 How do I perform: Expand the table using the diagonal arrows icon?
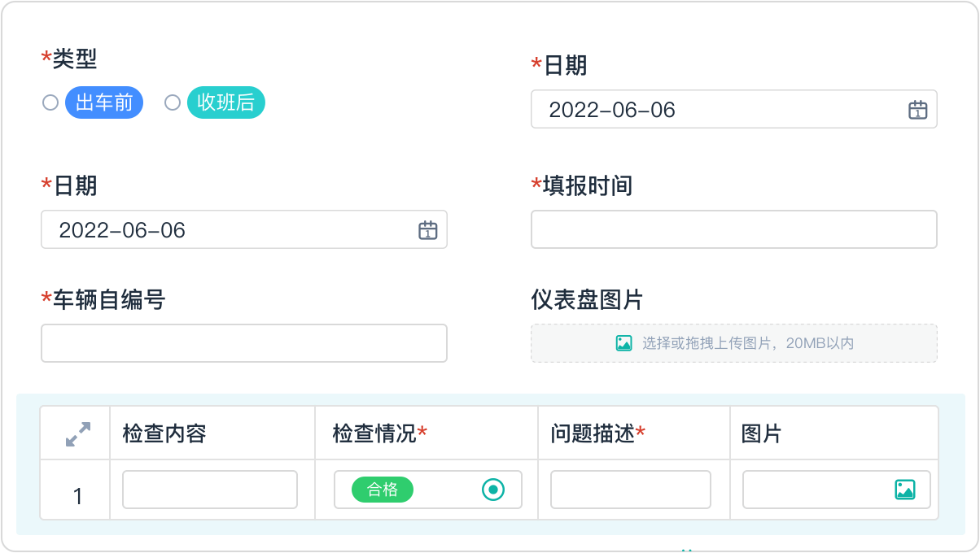tap(77, 433)
